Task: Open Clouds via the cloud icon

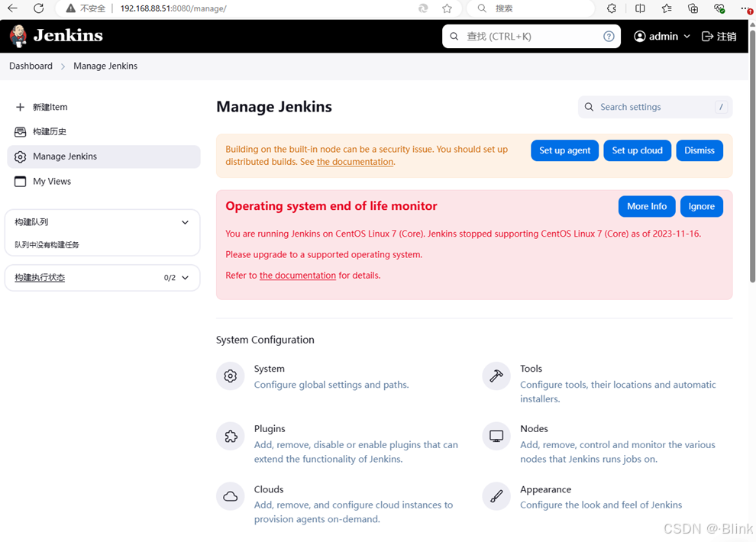Action: point(231,496)
